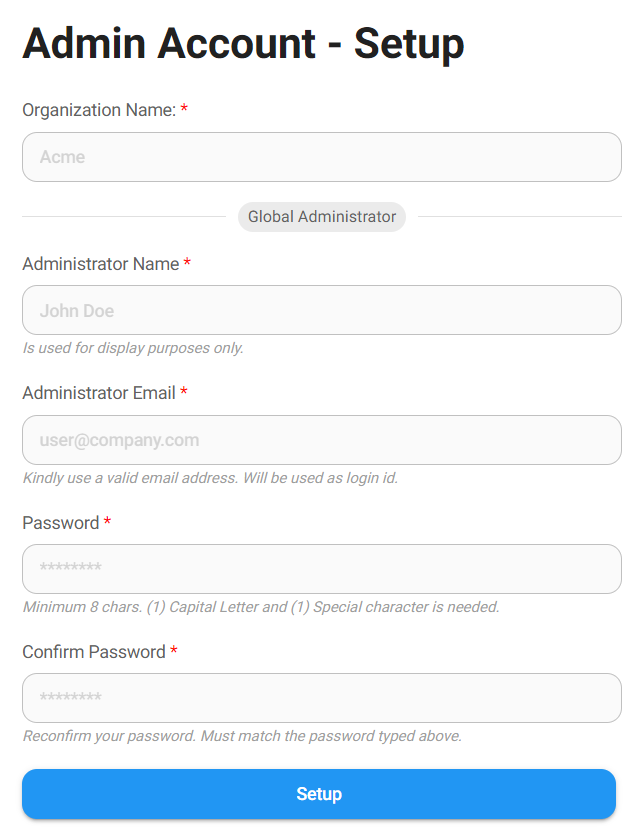This screenshot has height=838, width=637.
Task: Click the "Is used for display purposes only" hint
Action: pyautogui.click(x=132, y=348)
